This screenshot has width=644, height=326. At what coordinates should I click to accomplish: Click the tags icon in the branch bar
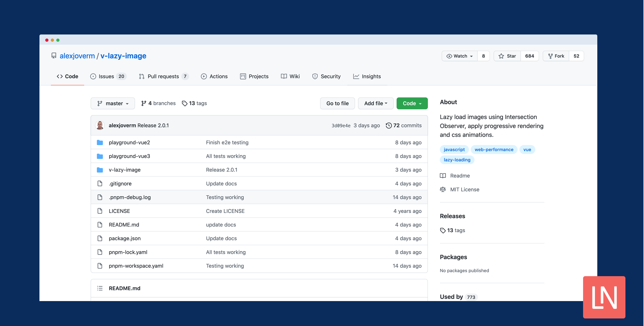point(184,103)
